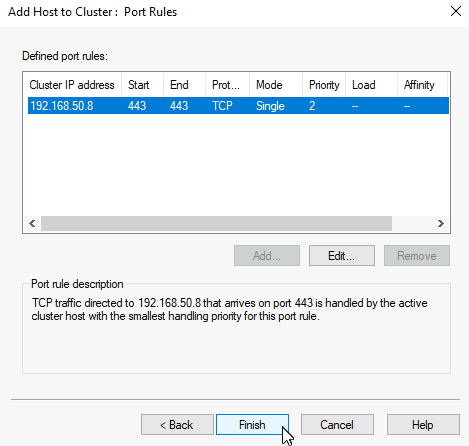Click the End column header
469x446 pixels.
pyautogui.click(x=184, y=85)
